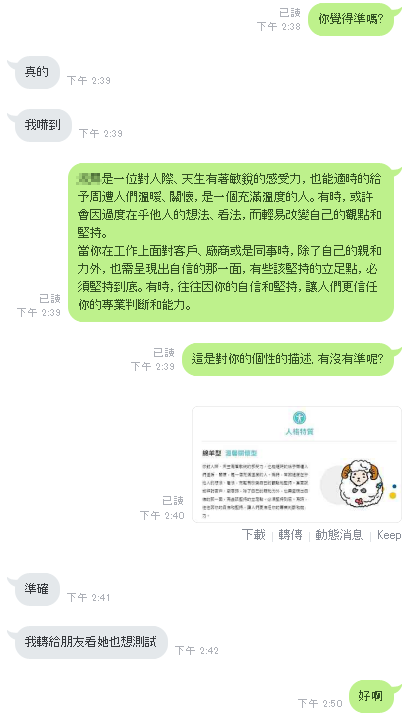Image resolution: width=408 pixels, height=721 pixels.
Task: Select the 我嚇到 reply bubble
Action: [x=43, y=125]
